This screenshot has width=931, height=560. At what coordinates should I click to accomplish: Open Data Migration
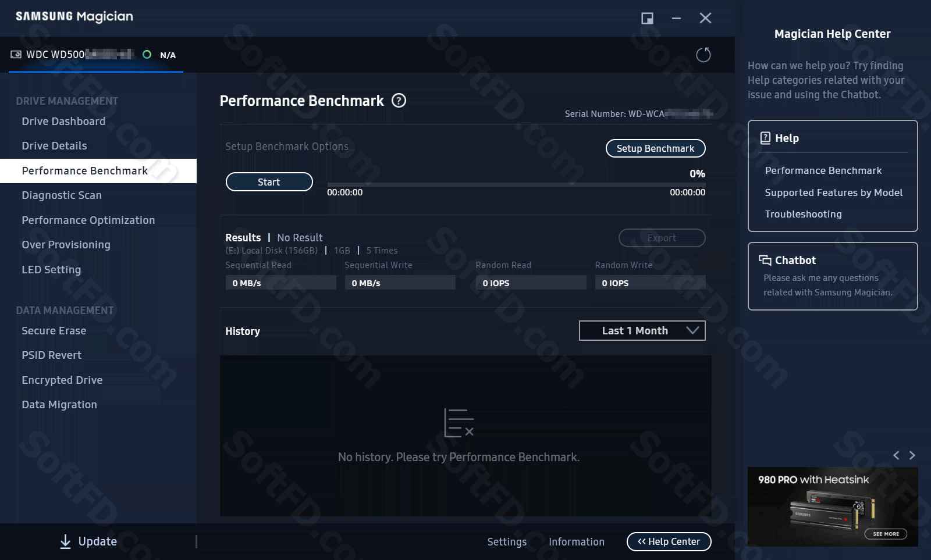click(x=59, y=405)
